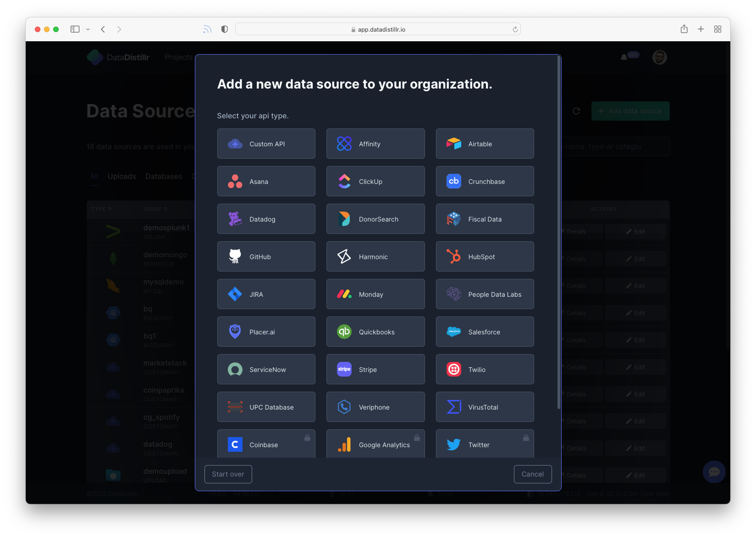Image resolution: width=756 pixels, height=538 pixels.
Task: Switch to the Uploads tab
Action: point(122,177)
